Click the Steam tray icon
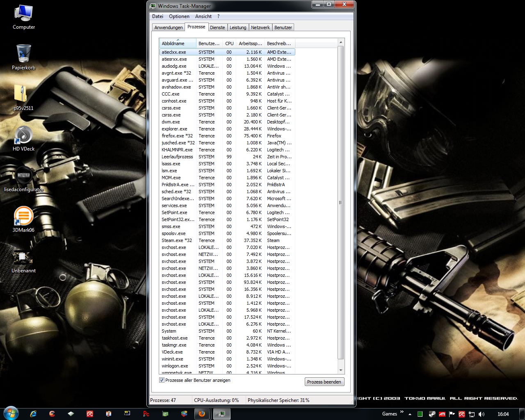525x420 pixels. pos(432,414)
